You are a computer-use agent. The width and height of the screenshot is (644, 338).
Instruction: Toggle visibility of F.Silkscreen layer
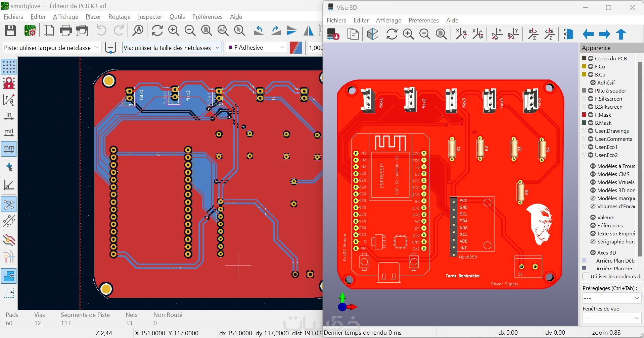[591, 99]
